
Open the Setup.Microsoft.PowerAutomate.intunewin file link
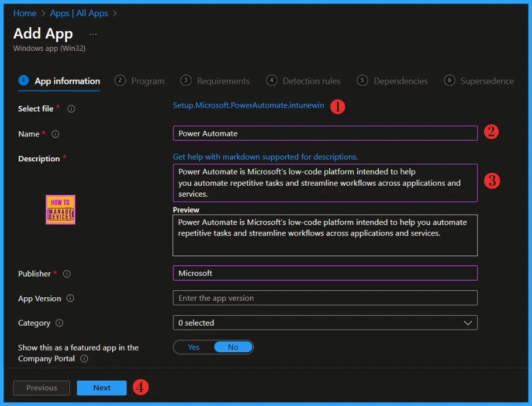248,105
